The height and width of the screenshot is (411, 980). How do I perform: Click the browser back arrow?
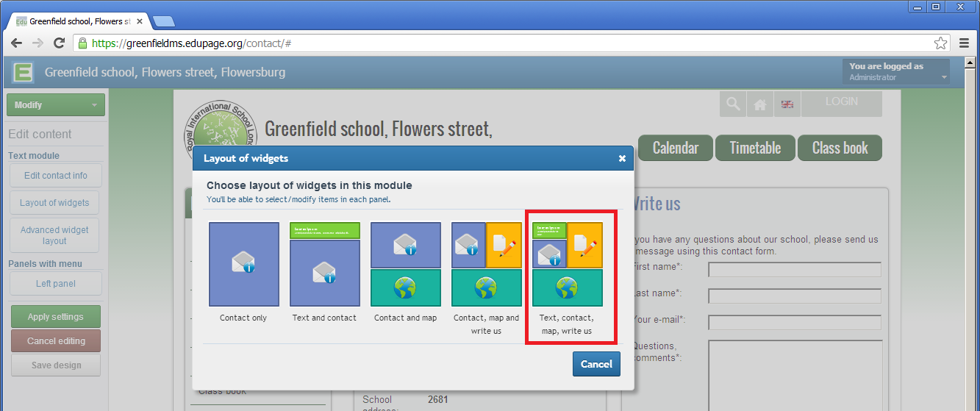[16, 43]
